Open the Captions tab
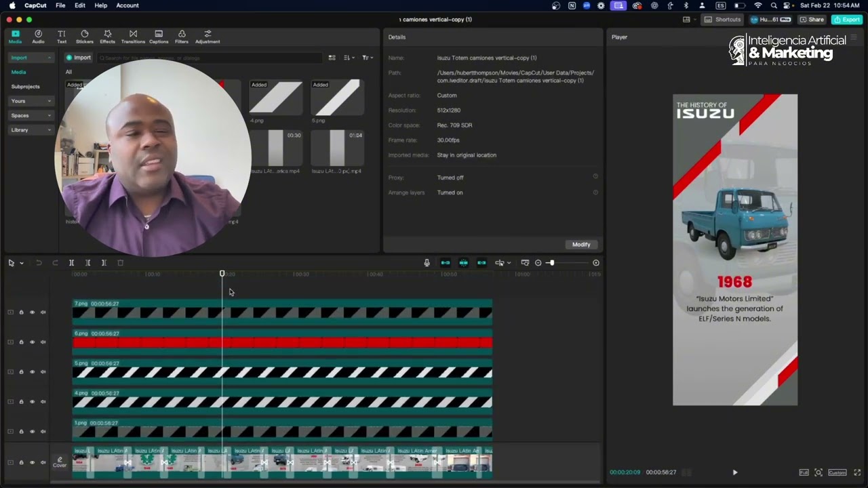 point(159,37)
